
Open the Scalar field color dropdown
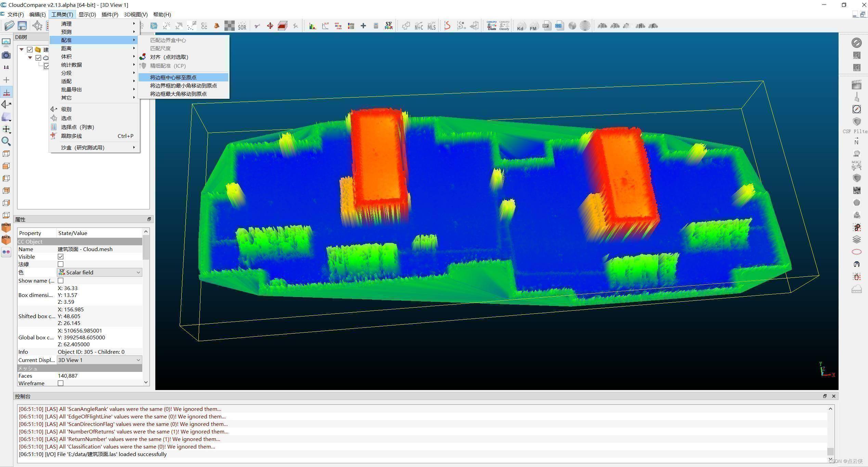[x=99, y=272]
